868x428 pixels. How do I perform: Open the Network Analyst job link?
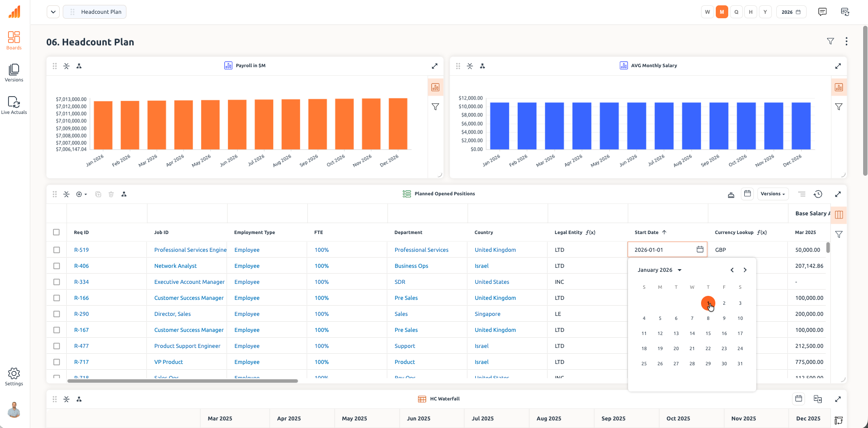[175, 266]
